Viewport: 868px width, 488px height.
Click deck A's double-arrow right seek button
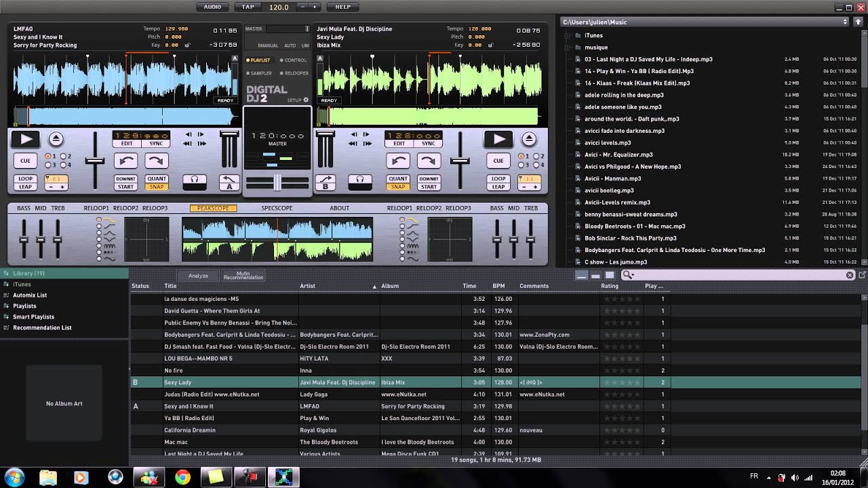[x=201, y=143]
